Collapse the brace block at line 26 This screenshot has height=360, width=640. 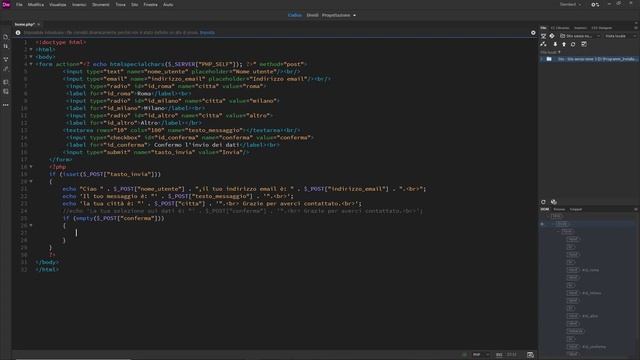coord(31,225)
